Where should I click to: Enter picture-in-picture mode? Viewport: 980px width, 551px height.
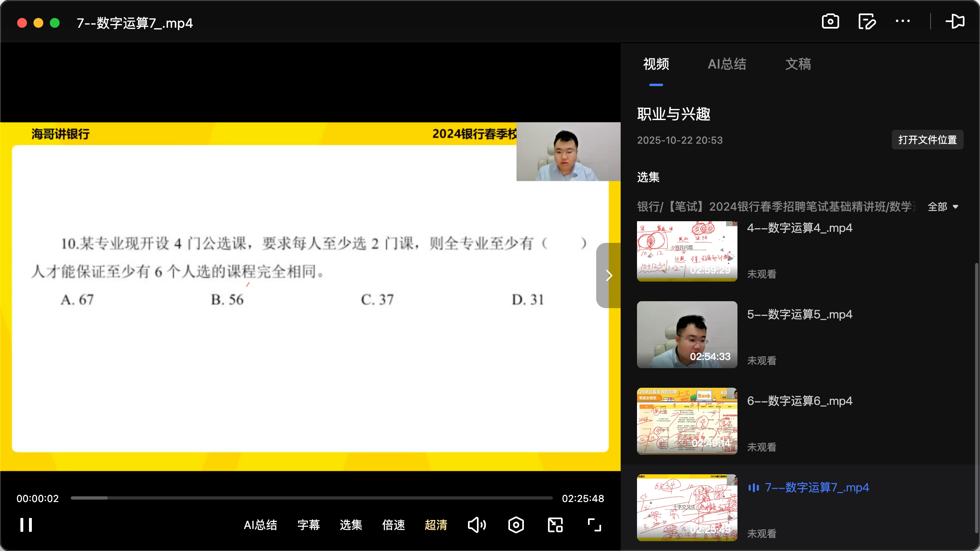pos(555,525)
